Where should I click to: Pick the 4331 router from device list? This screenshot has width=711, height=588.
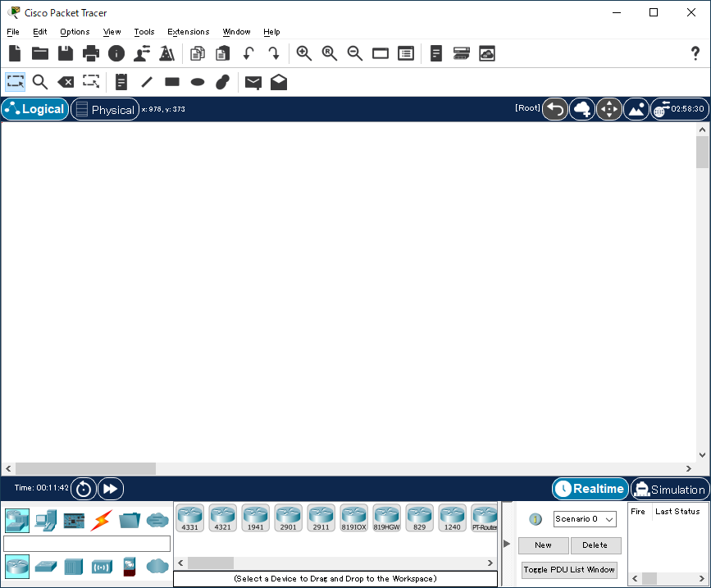coord(190,517)
